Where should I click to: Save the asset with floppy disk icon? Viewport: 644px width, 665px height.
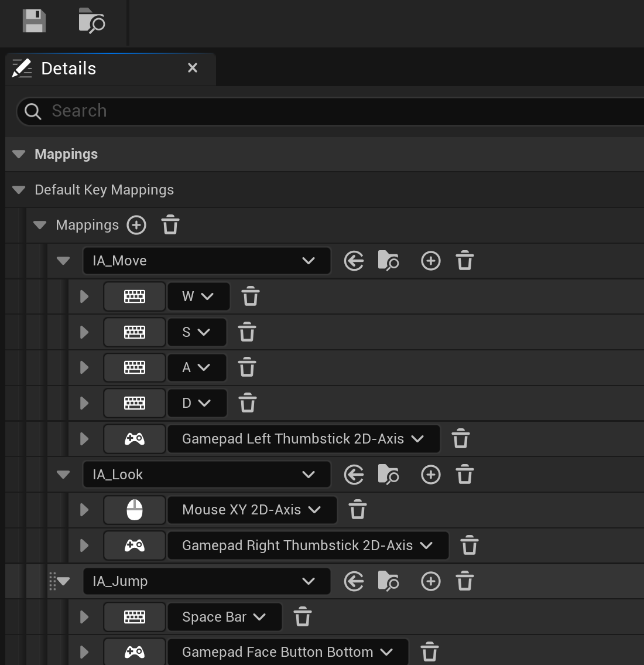(34, 21)
